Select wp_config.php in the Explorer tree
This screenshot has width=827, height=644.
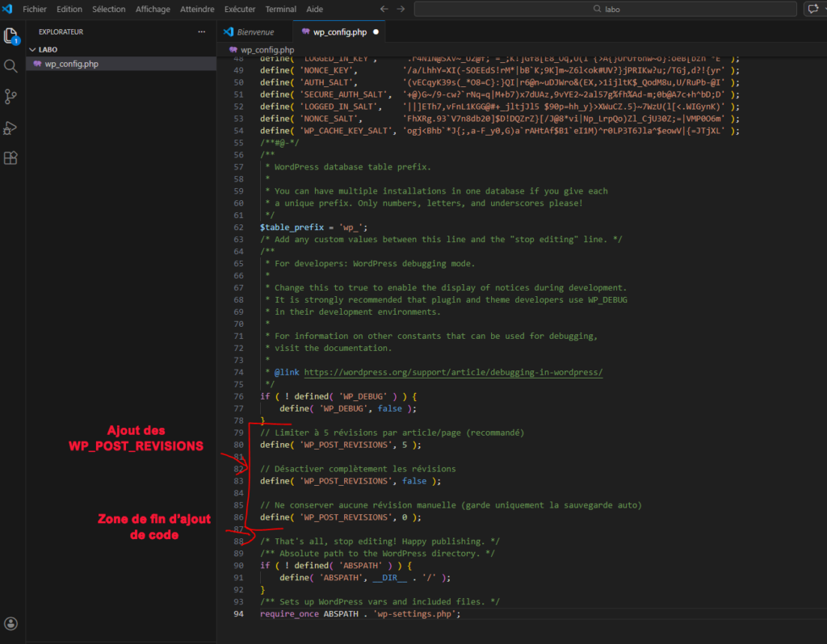(121, 64)
